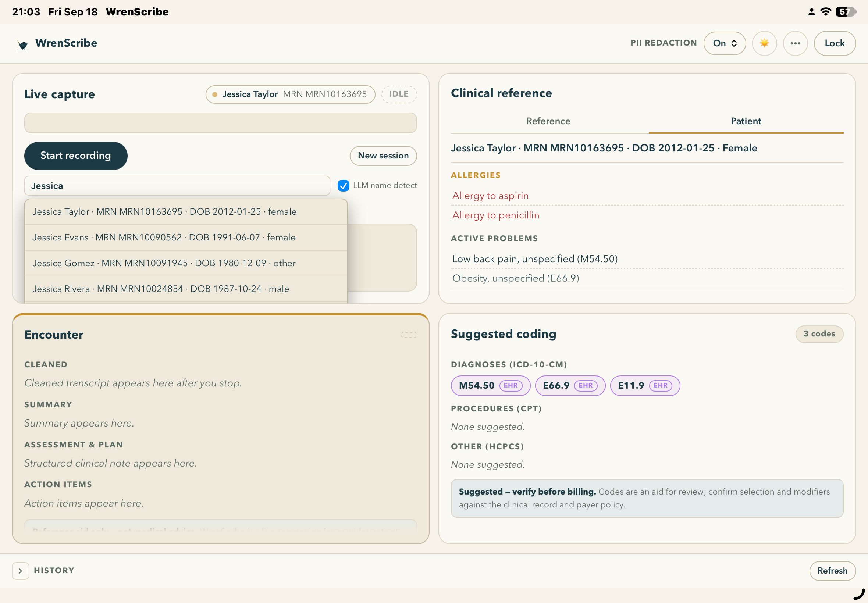
Task: Click the IDLE status badge
Action: point(399,94)
